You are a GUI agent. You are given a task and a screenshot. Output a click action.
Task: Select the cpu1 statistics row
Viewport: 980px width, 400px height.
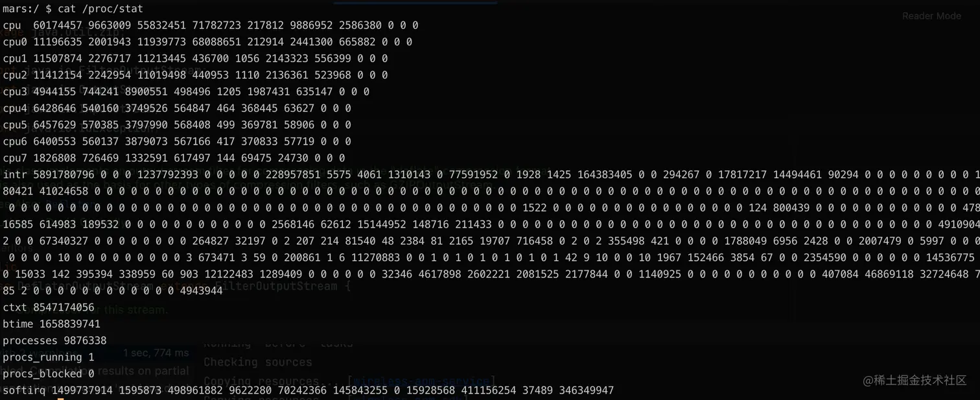(x=195, y=58)
